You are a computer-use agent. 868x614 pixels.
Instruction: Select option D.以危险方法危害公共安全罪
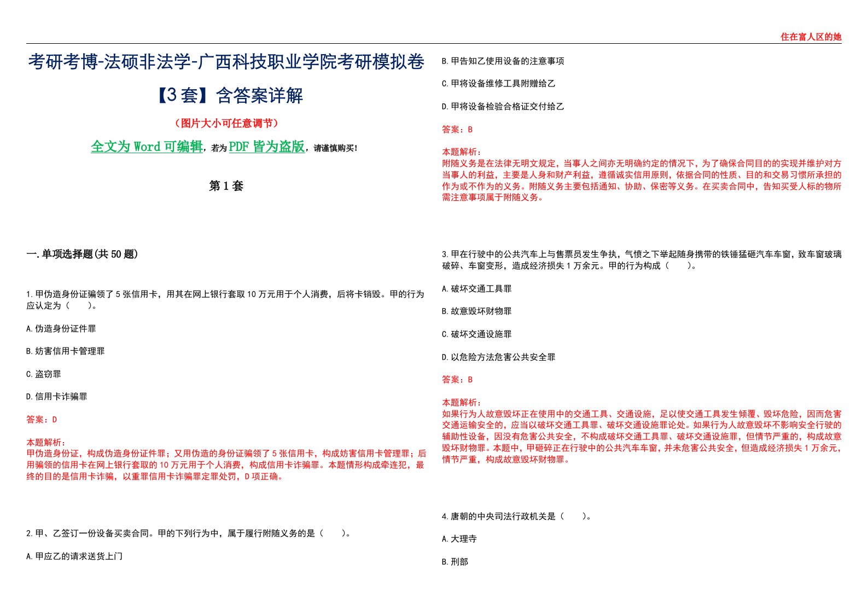[498, 357]
